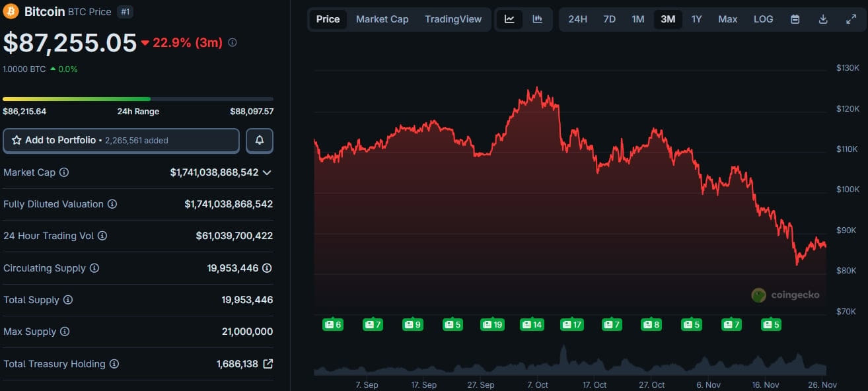This screenshot has height=391, width=868.
Task: Download chart data via download icon
Action: pos(823,19)
